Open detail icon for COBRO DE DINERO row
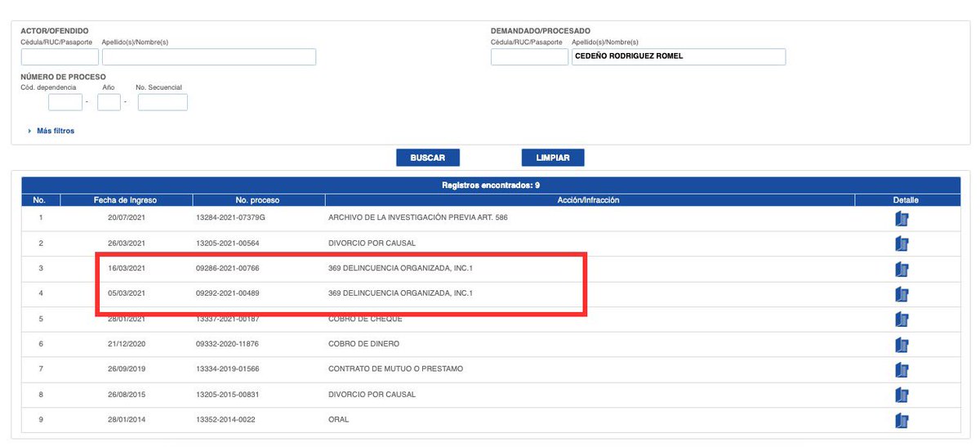The height and width of the screenshot is (447, 980). click(902, 345)
